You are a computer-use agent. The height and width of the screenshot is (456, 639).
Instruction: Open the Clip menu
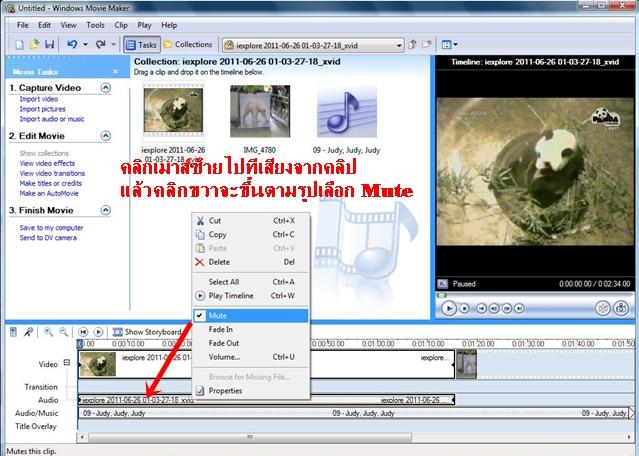tap(121, 25)
